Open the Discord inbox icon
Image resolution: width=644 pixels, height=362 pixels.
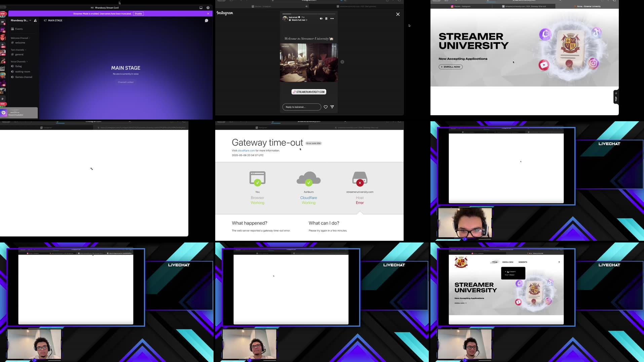pos(201,8)
